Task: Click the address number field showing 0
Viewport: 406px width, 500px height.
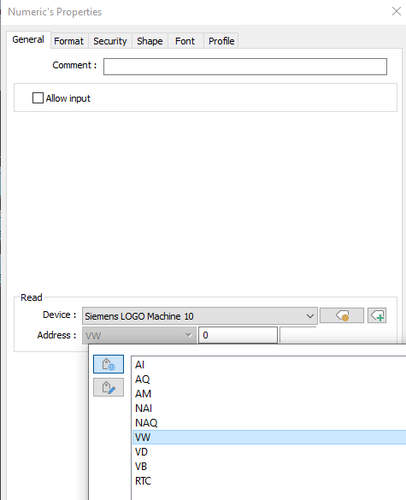Action: [238, 335]
